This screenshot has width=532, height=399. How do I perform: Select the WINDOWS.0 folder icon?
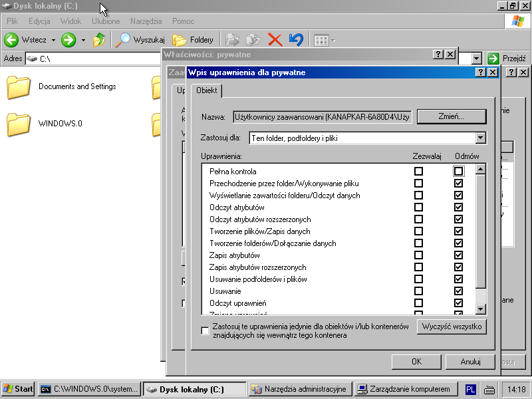click(19, 124)
